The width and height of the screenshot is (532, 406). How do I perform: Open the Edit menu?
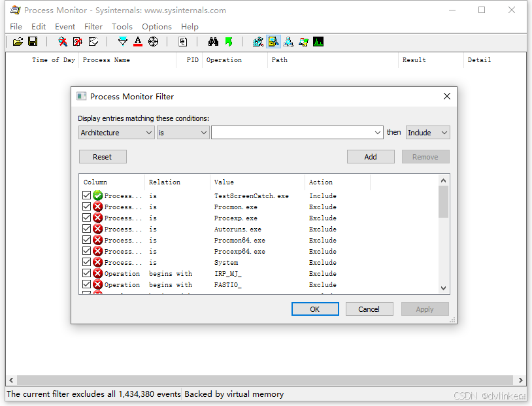(39, 26)
